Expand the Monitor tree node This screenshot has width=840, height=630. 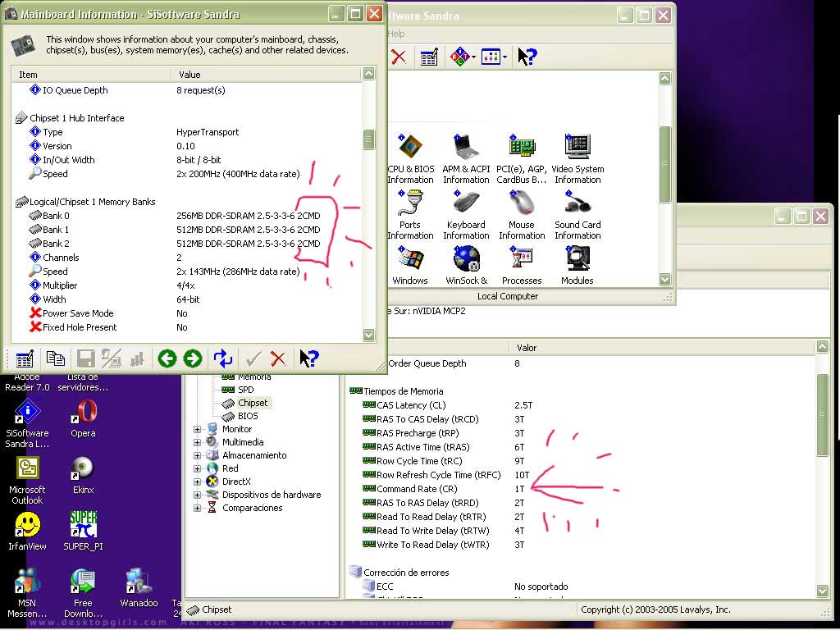click(197, 429)
